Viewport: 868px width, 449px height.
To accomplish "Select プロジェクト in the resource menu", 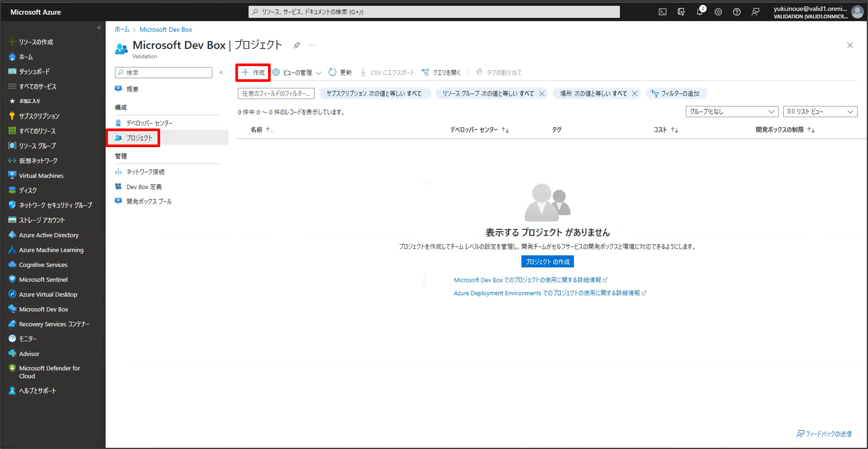I will tap(139, 138).
